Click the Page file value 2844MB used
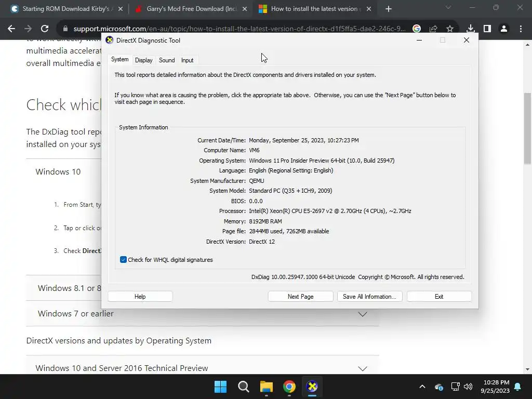Image resolution: width=532 pixels, height=399 pixels. coord(289,231)
